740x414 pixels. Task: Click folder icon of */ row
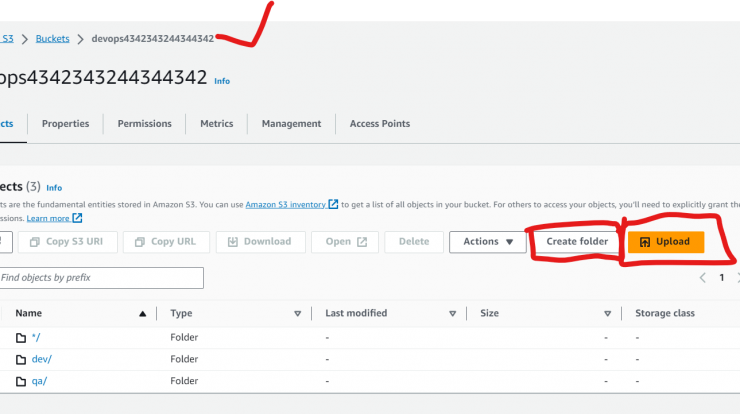coord(21,338)
